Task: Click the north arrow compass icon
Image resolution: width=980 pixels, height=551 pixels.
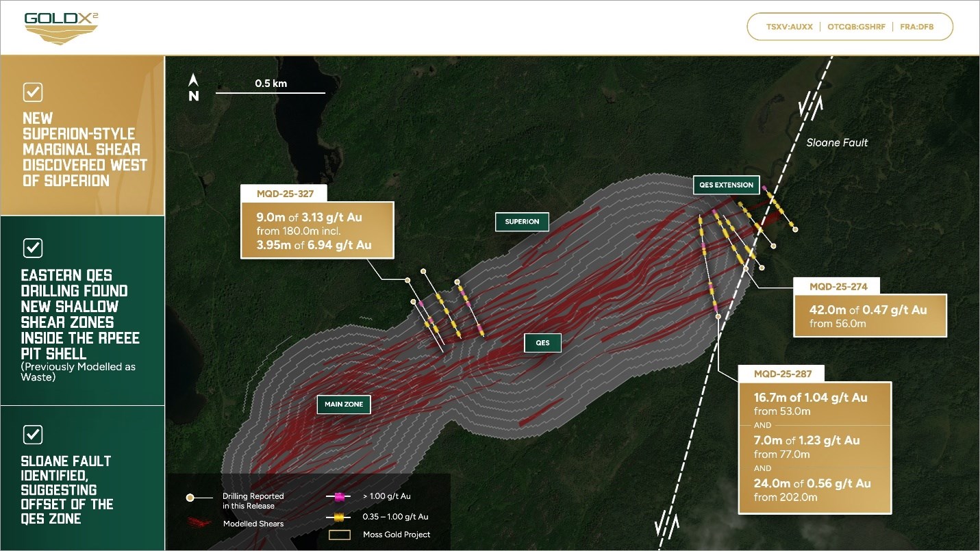Action: [194, 88]
